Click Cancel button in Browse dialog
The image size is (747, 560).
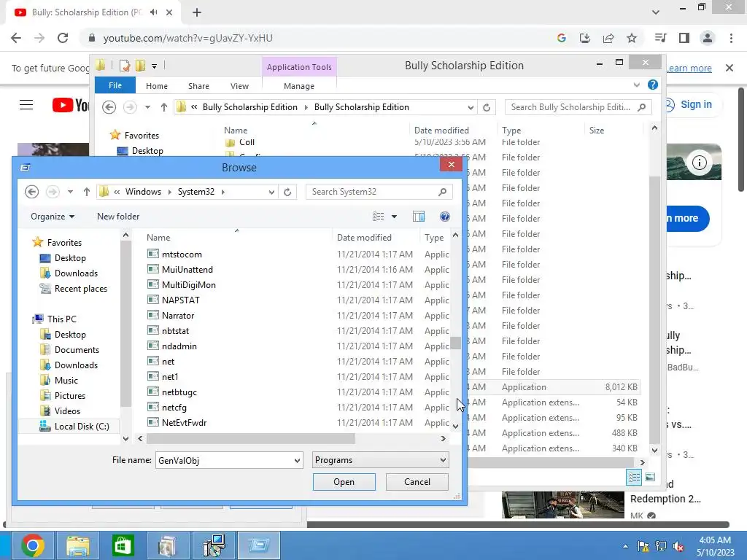click(417, 482)
